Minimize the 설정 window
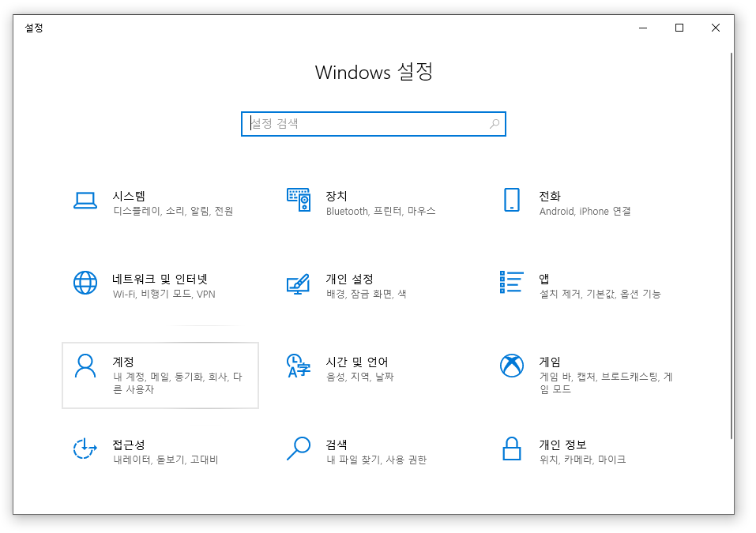 [x=643, y=28]
